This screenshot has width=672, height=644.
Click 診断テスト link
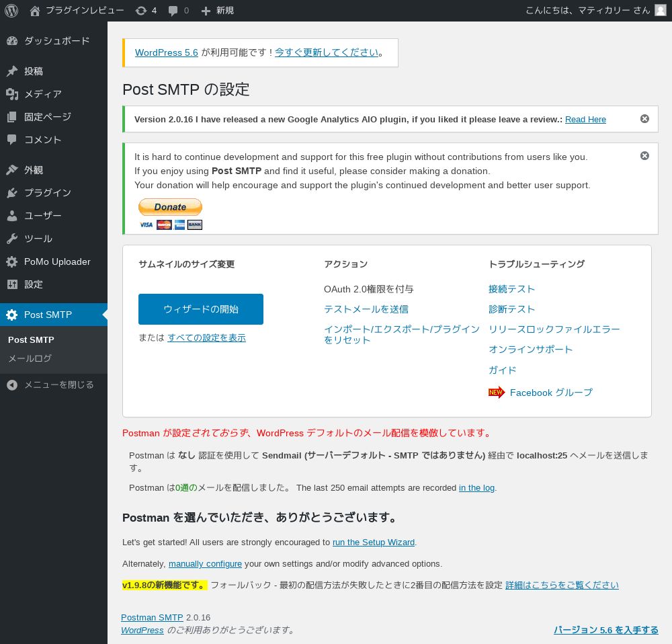tap(511, 309)
